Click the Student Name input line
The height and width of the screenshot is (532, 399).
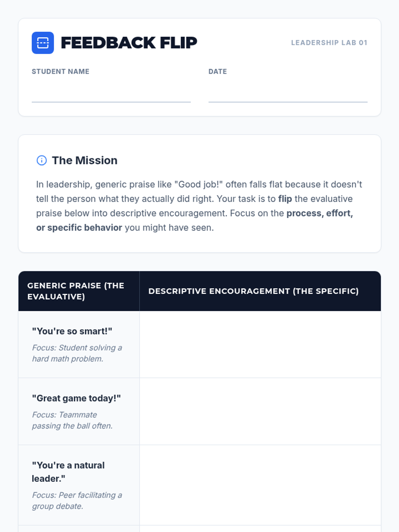pyautogui.click(x=111, y=92)
